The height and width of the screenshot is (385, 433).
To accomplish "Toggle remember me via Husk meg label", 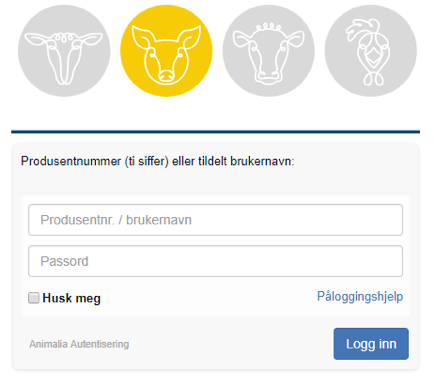I will 71,298.
